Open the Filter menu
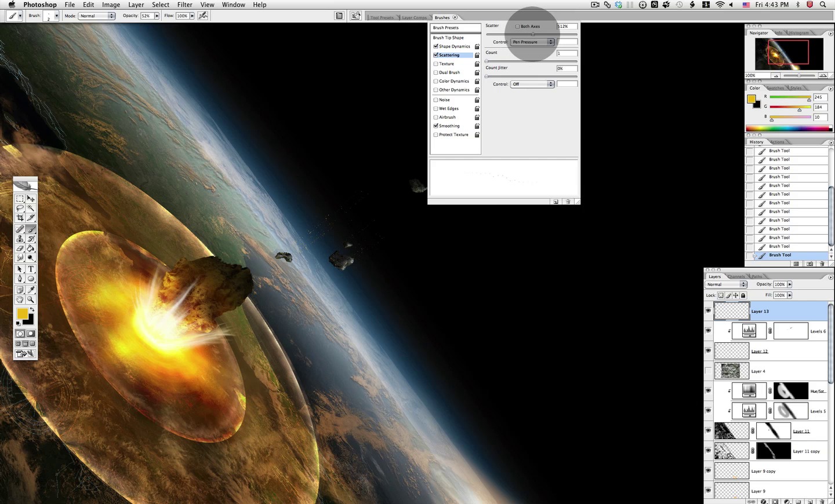This screenshot has width=835, height=504. [185, 5]
